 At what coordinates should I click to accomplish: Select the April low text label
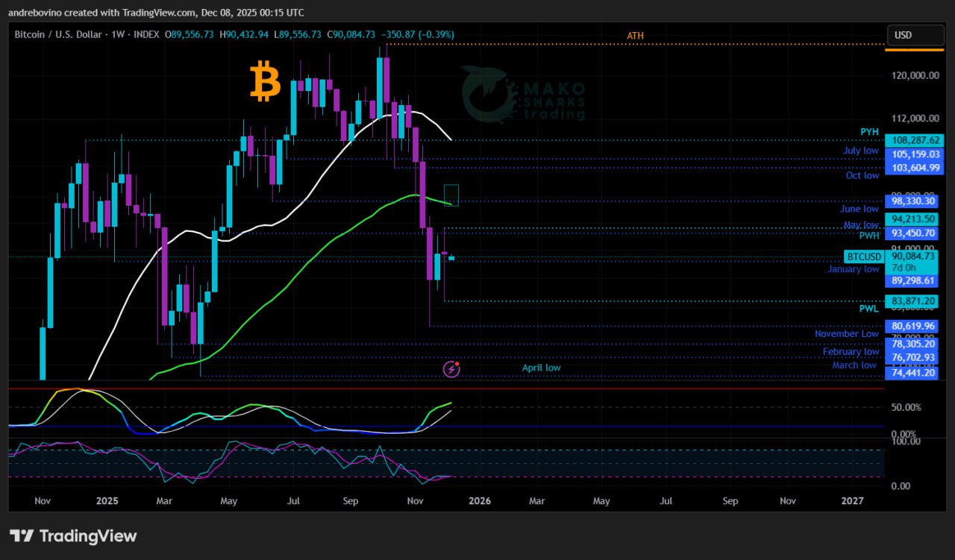click(541, 368)
